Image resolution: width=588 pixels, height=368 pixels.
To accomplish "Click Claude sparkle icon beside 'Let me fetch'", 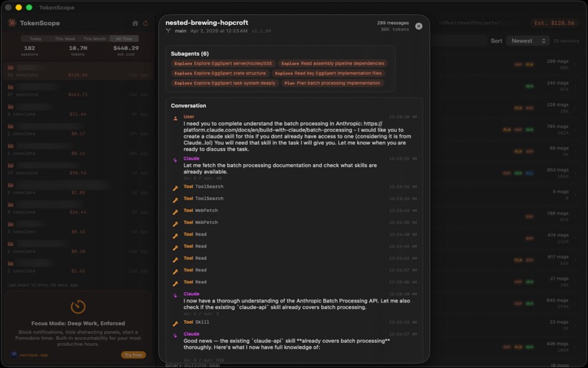I will coord(175,160).
